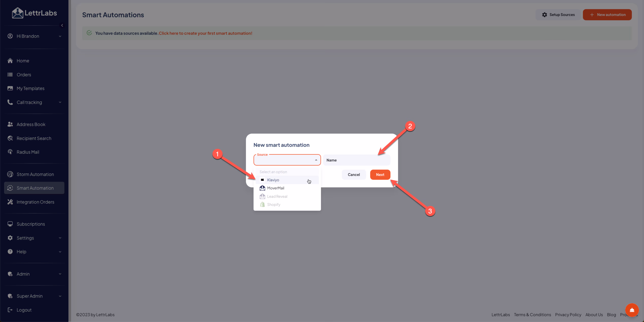Click the Address Book people icon
The width and height of the screenshot is (644, 322).
(10, 124)
